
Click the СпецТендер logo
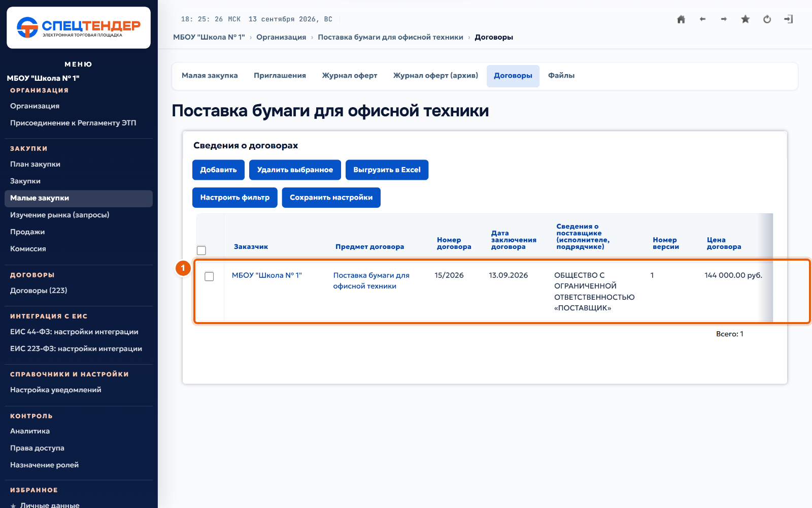coord(79,27)
